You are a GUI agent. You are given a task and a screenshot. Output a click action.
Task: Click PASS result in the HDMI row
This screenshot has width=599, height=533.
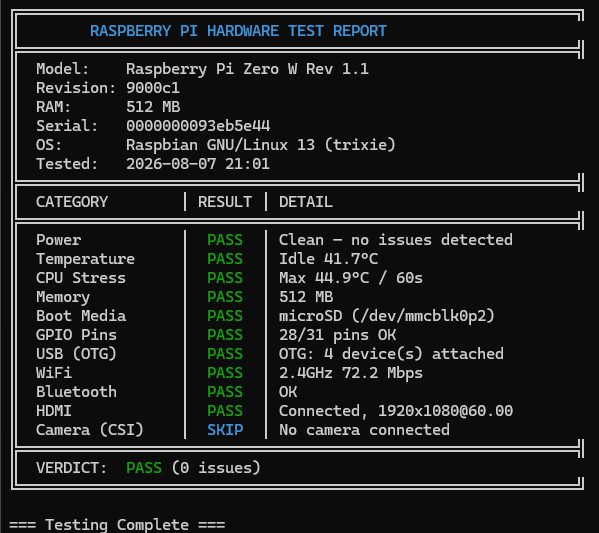[x=225, y=411]
